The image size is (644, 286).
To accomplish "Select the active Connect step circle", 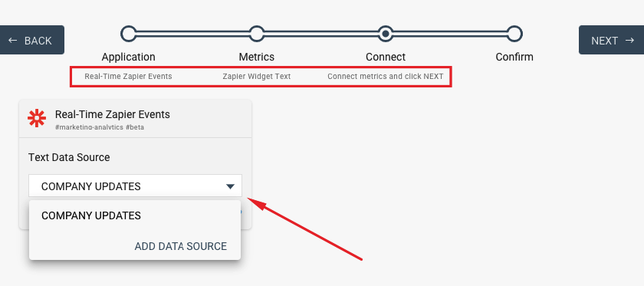I will tap(385, 34).
